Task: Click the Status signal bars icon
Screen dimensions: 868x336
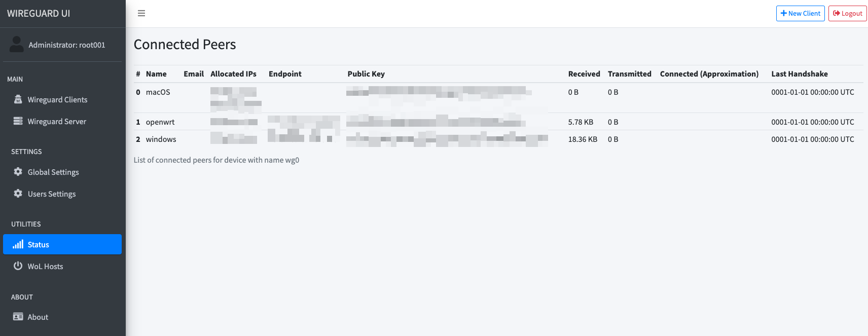Action: pos(18,244)
